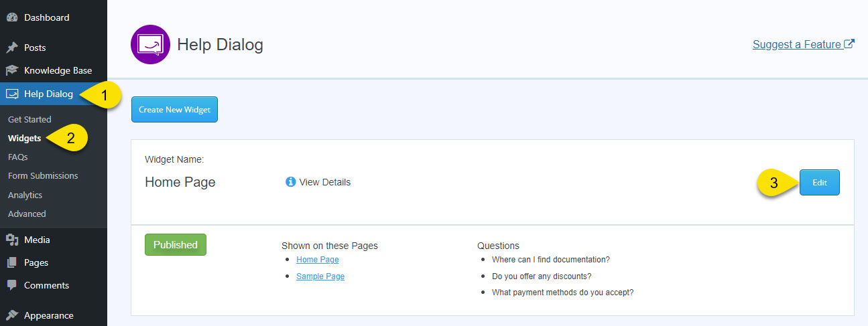Click the Create New Widget button
This screenshot has height=326, width=868.
(x=174, y=110)
